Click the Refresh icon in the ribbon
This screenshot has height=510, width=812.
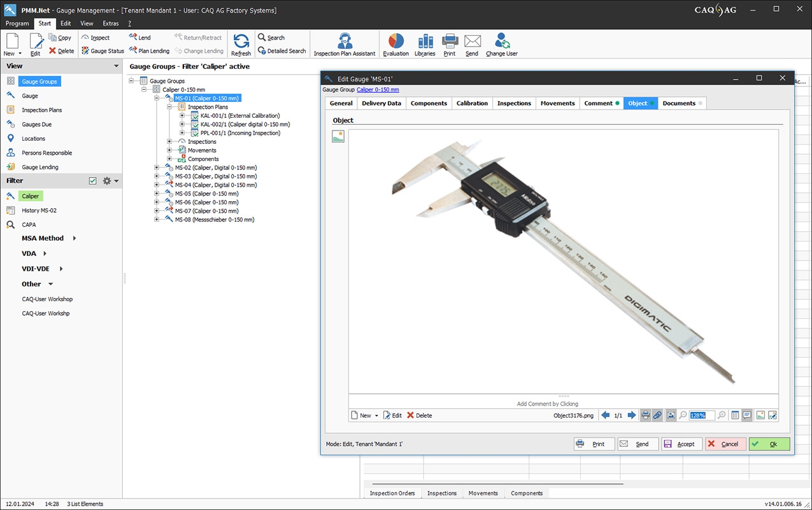point(241,44)
